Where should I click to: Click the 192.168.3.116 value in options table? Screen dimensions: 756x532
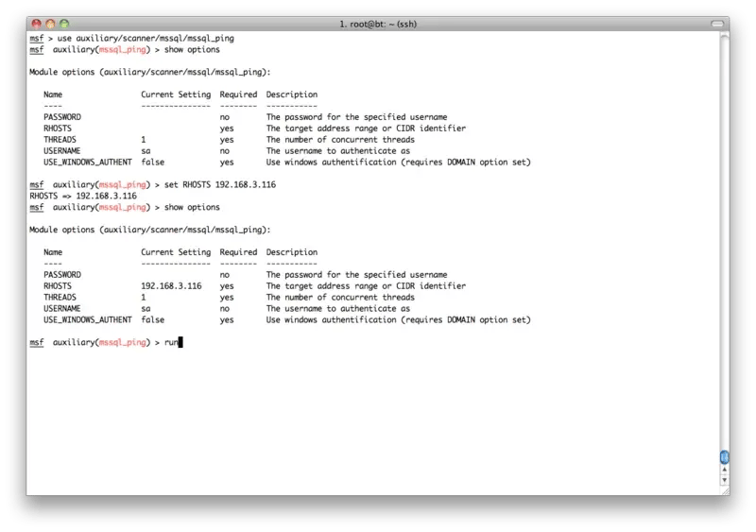click(171, 285)
